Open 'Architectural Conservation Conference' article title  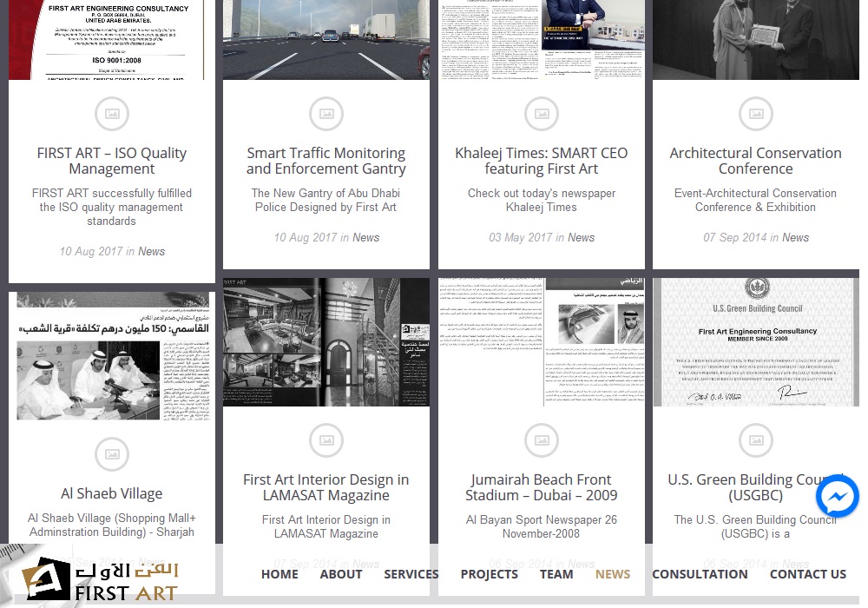point(756,161)
